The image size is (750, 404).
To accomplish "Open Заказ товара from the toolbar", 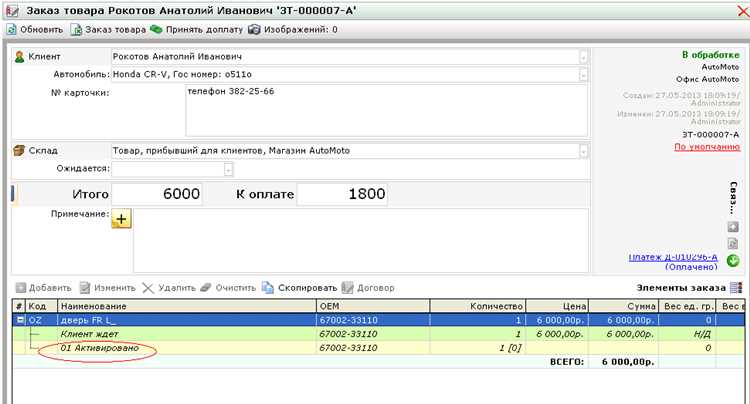I will [x=109, y=30].
